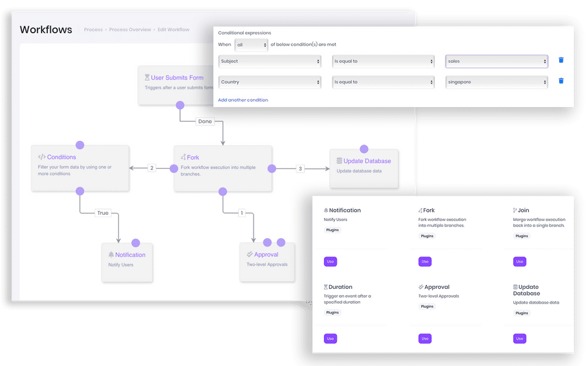Open the Country field dropdown

(269, 82)
